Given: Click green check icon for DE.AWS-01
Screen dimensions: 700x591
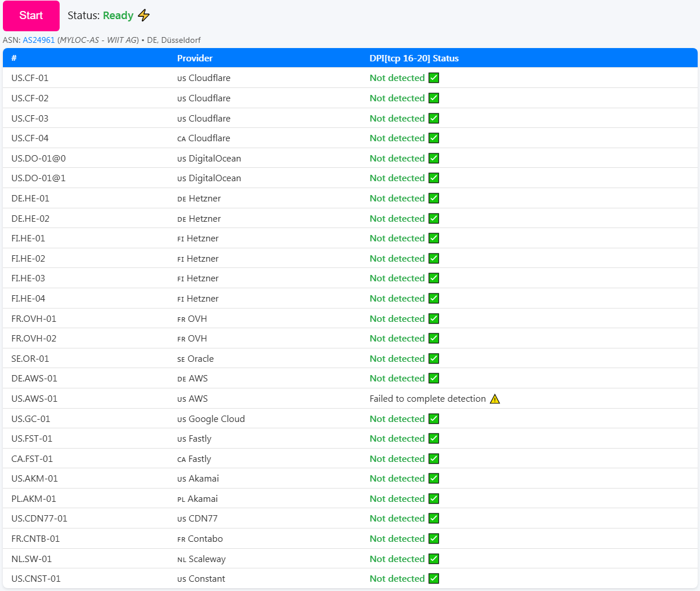Looking at the screenshot, I should 434,378.
